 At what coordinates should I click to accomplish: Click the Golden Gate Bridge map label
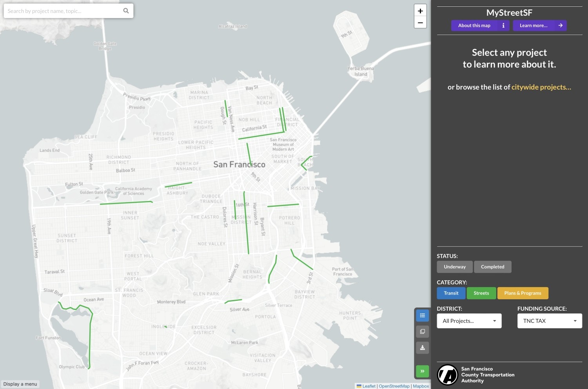105,46
